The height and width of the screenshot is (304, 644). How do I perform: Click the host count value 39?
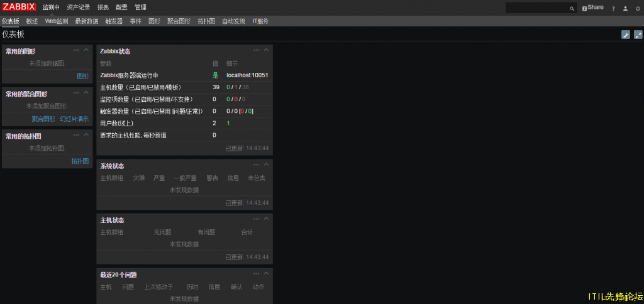click(216, 87)
